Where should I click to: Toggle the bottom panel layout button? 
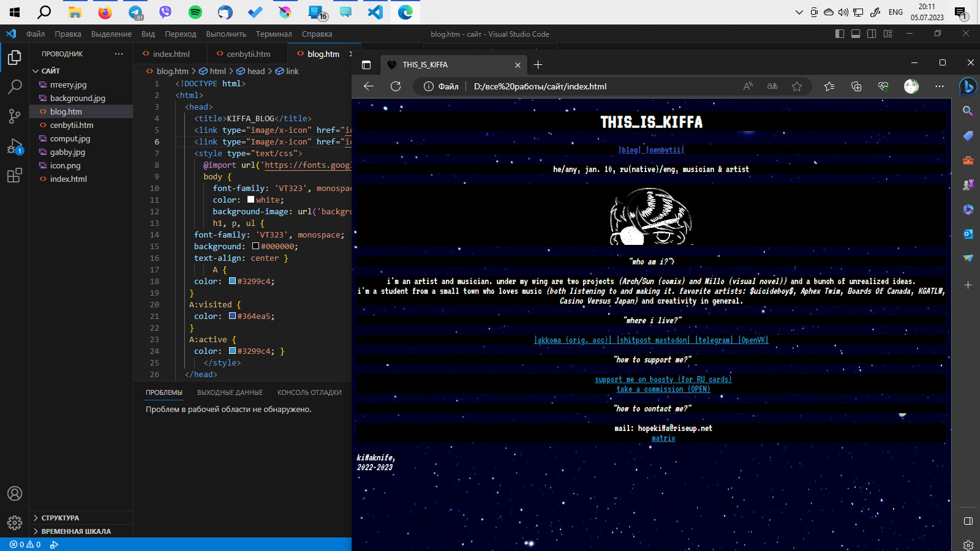[x=856, y=34]
